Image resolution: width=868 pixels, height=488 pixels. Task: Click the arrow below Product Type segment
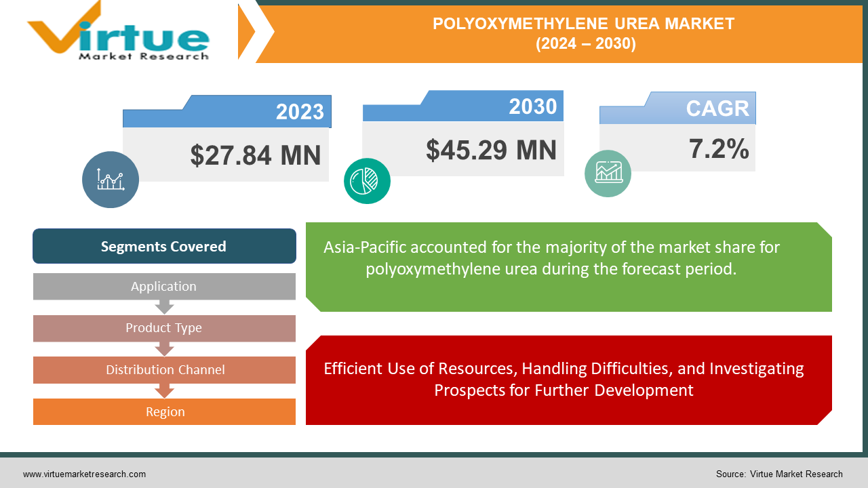164,349
